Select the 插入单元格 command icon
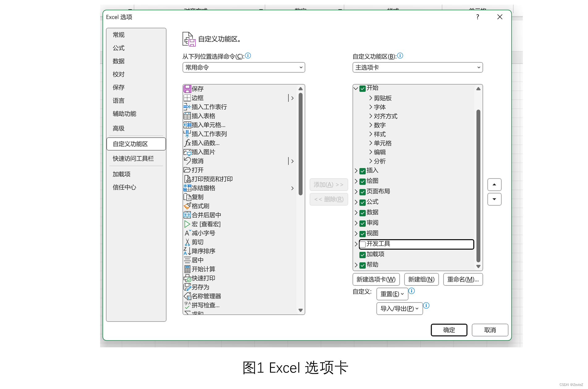 coord(187,125)
